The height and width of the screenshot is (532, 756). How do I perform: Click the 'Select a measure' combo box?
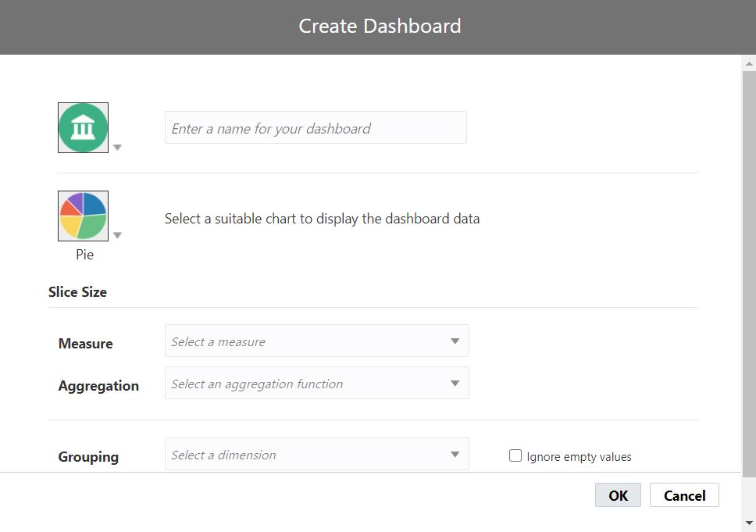305,341
